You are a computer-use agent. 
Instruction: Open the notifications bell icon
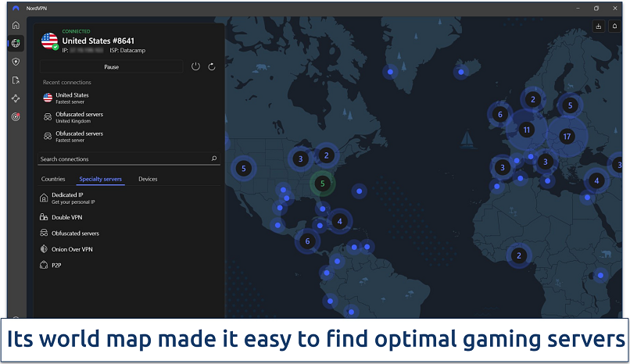click(x=614, y=26)
